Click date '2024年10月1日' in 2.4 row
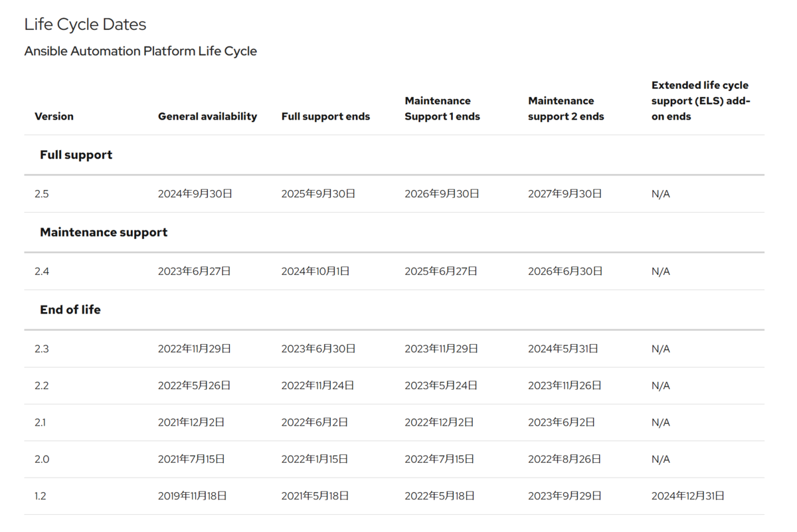The image size is (797, 532). tap(315, 271)
